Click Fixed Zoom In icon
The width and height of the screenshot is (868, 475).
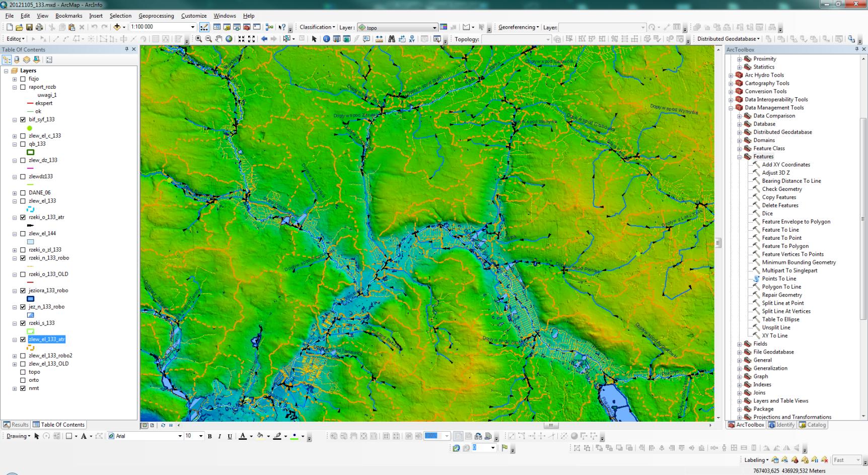(x=241, y=39)
